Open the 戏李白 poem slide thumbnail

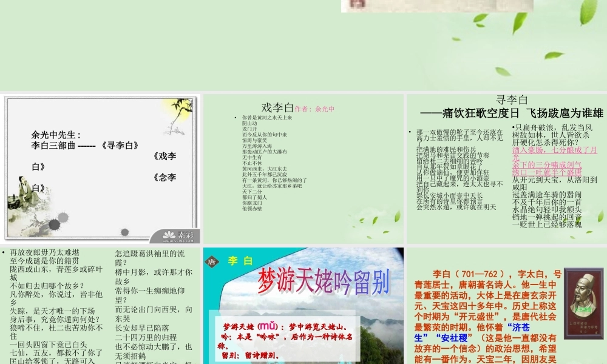coord(303,169)
